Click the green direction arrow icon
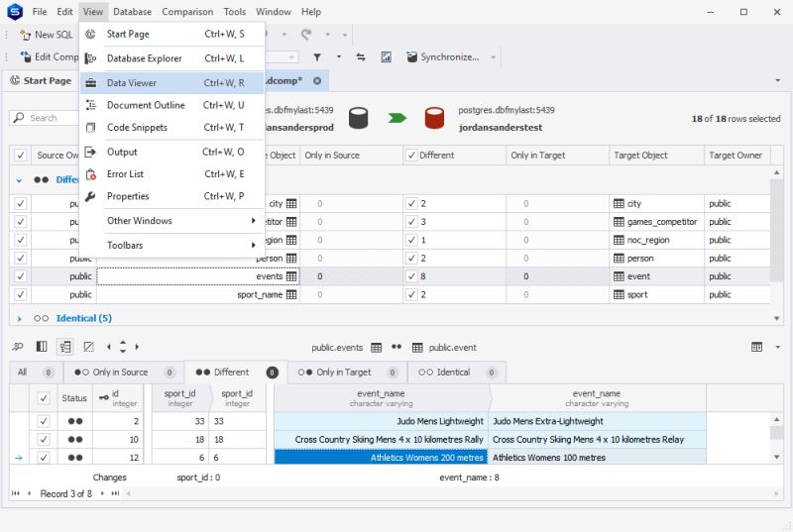 click(397, 118)
